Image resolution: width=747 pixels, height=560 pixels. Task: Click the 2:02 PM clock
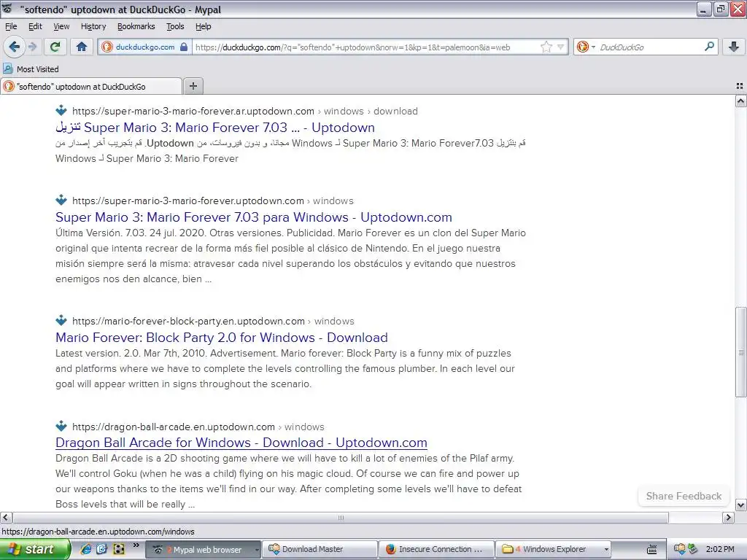720,549
